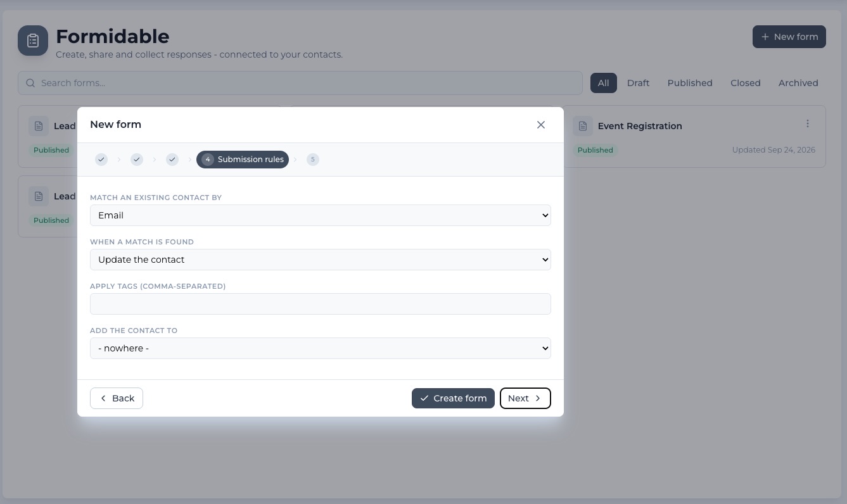Select the Closed filter tab
The width and height of the screenshot is (847, 504).
tap(746, 83)
